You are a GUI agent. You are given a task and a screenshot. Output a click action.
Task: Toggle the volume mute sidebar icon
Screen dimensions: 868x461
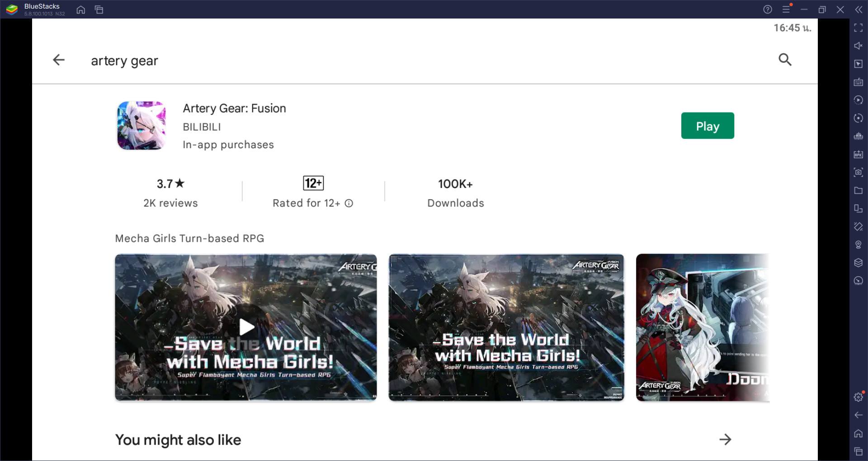click(859, 46)
